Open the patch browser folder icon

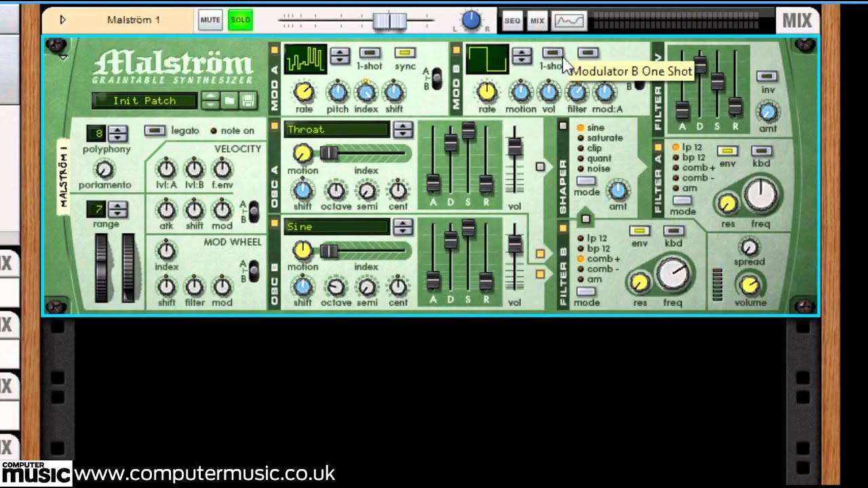(x=229, y=101)
